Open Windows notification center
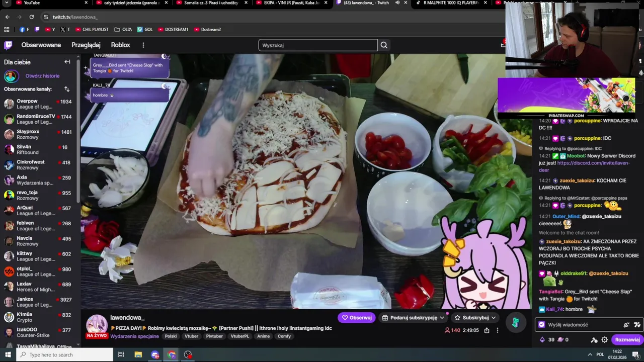 click(635, 354)
